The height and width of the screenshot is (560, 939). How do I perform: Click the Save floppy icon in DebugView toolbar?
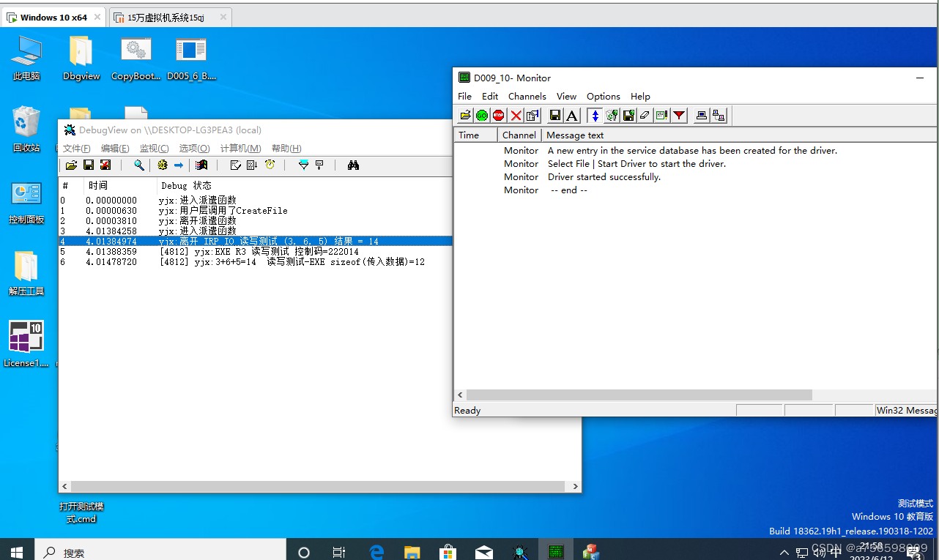(x=89, y=165)
